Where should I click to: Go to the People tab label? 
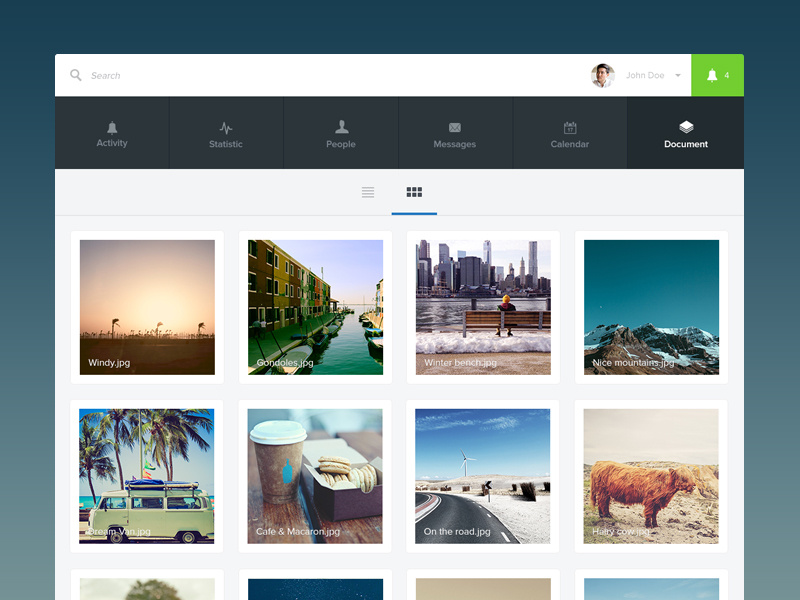341,144
